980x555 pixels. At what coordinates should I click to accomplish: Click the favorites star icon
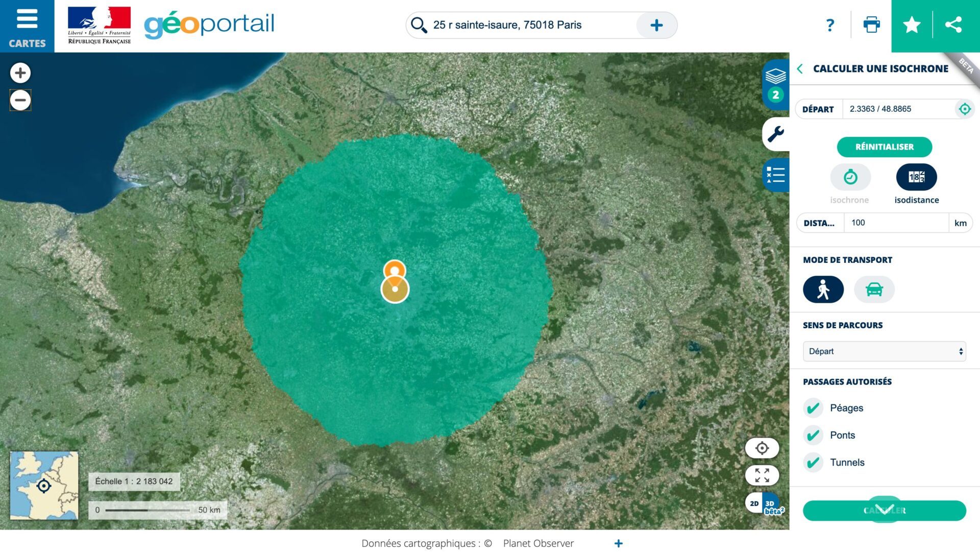point(912,25)
